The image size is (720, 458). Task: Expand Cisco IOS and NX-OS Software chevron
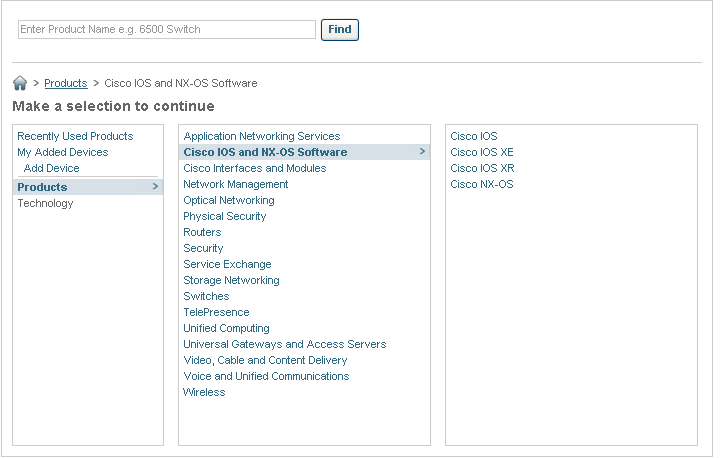(x=422, y=152)
